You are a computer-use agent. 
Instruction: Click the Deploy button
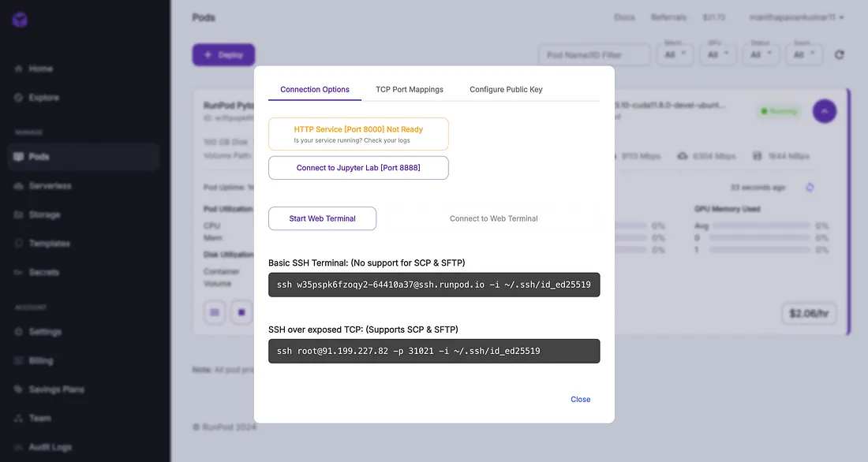click(x=223, y=54)
